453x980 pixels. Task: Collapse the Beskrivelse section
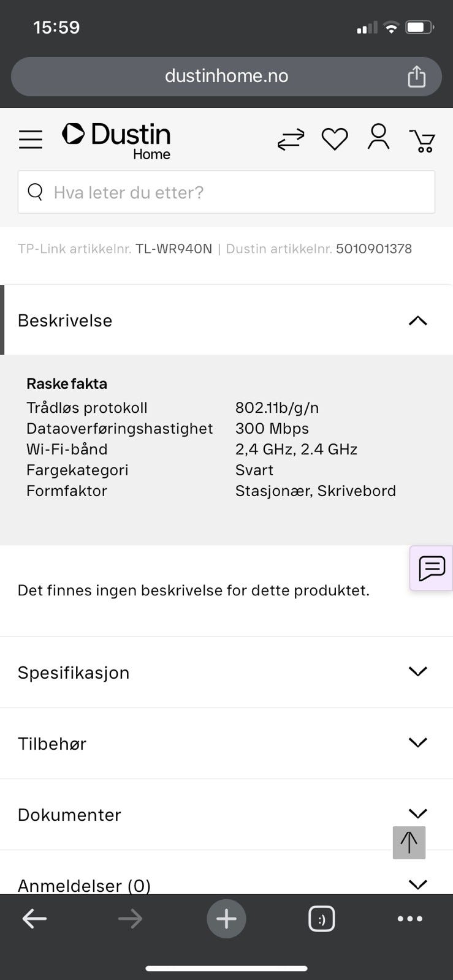[x=417, y=320]
